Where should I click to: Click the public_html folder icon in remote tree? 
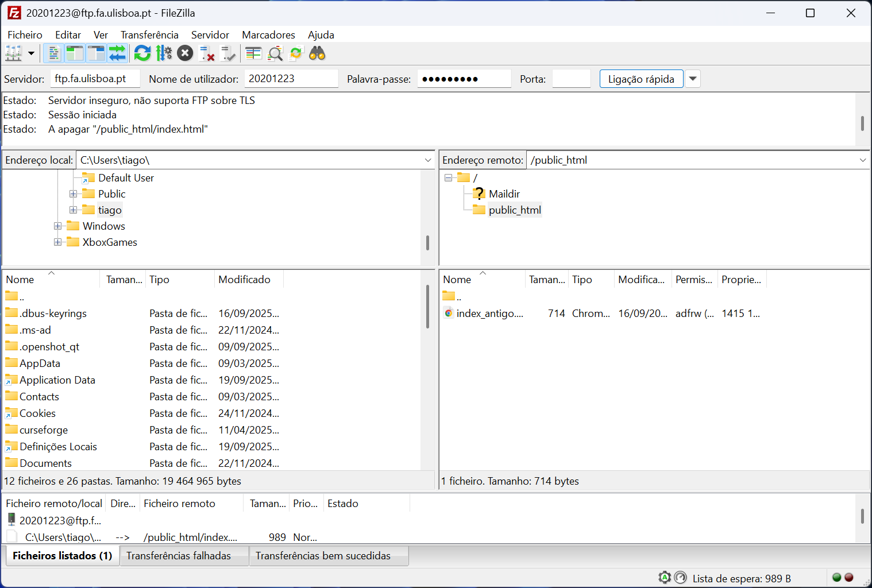(479, 210)
